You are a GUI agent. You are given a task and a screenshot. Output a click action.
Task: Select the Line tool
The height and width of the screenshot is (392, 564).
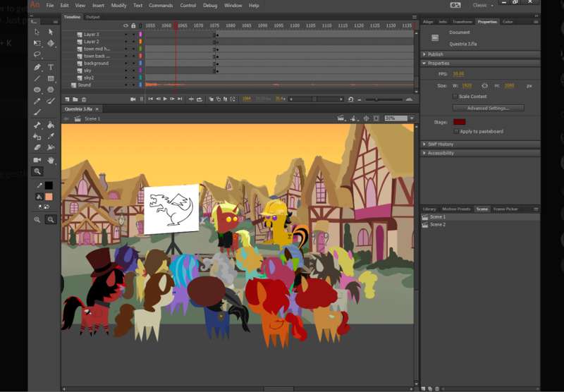click(x=37, y=78)
